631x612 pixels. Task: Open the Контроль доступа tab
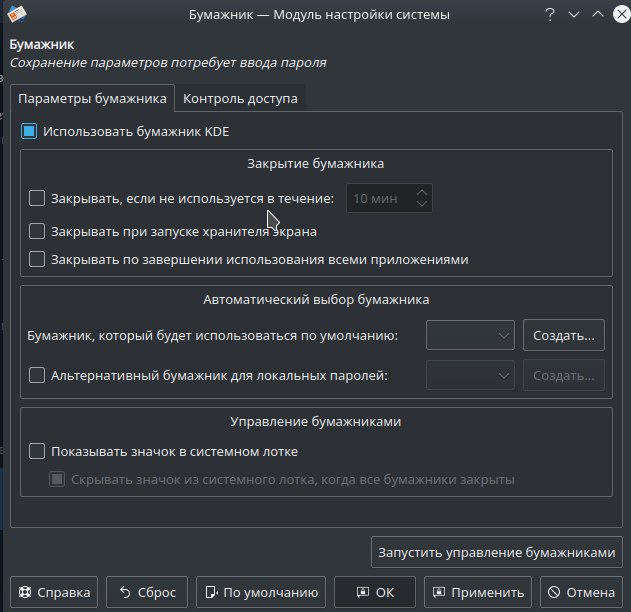coord(240,98)
